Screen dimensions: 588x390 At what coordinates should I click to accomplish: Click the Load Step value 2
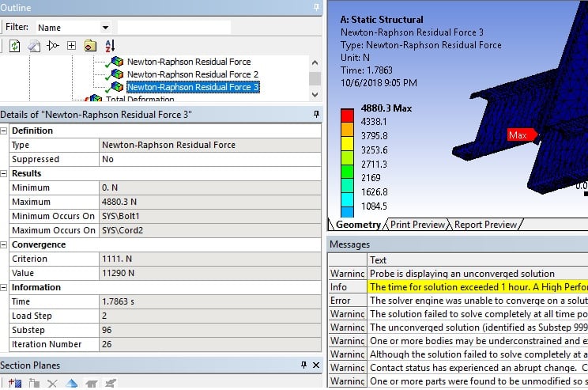210,316
